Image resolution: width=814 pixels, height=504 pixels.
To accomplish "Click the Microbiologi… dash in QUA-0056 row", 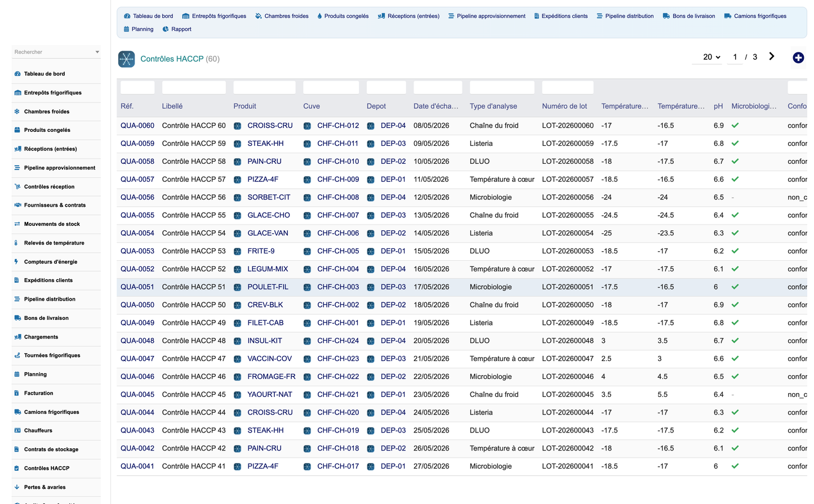I will pos(733,198).
